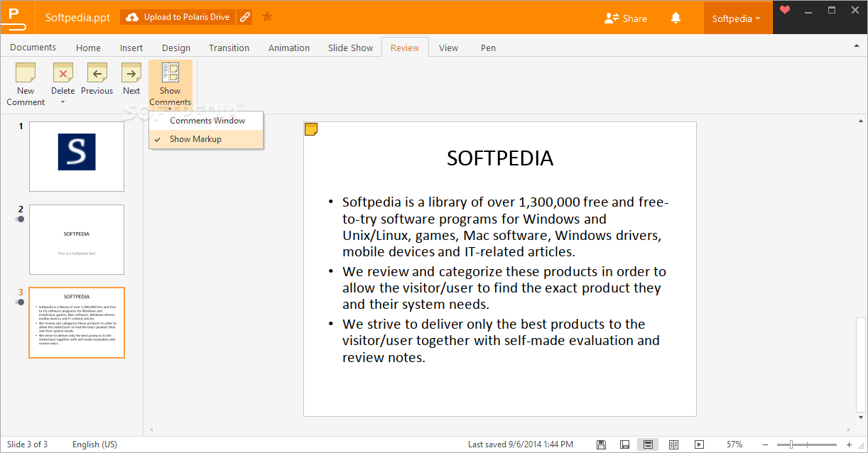Screen dimensions: 868x453
Task: Click the Show Comments button
Action: coord(170,84)
